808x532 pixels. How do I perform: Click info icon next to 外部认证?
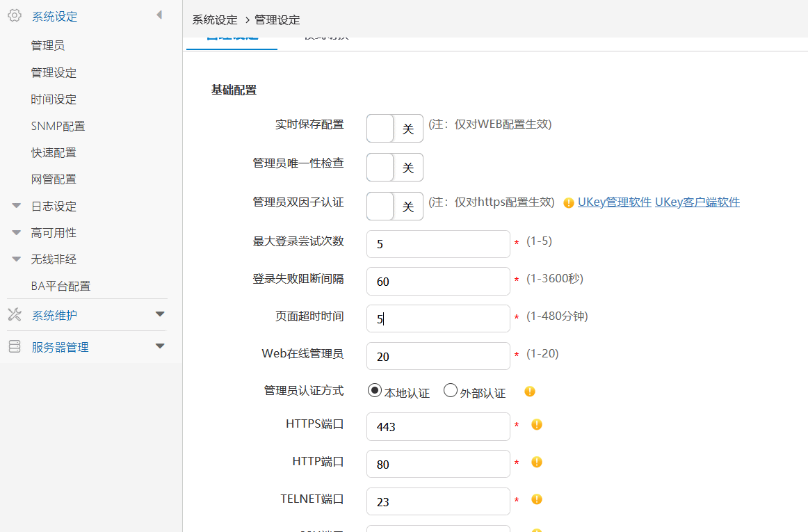tap(530, 392)
